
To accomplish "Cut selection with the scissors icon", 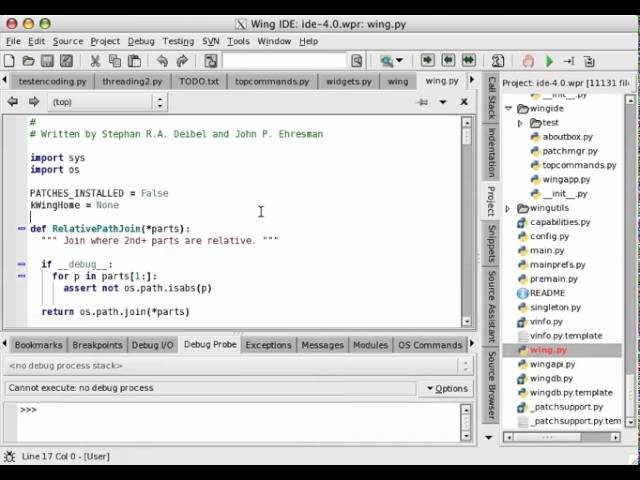I will tap(95, 61).
